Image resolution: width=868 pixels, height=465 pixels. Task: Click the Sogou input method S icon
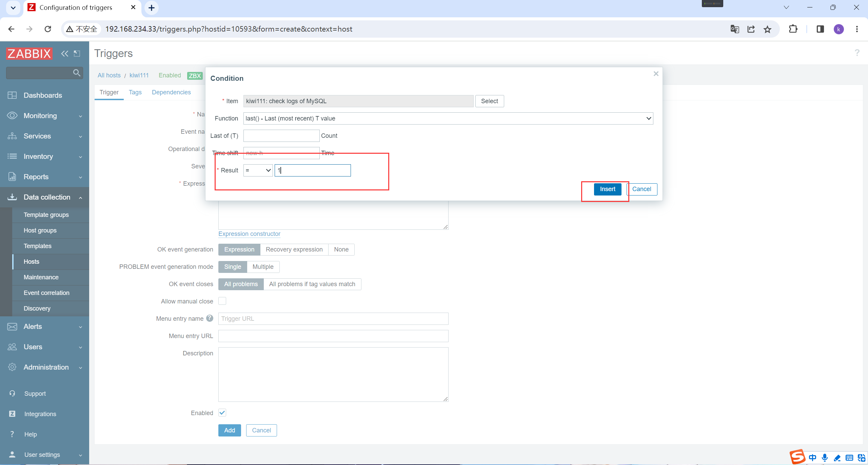pyautogui.click(x=797, y=457)
